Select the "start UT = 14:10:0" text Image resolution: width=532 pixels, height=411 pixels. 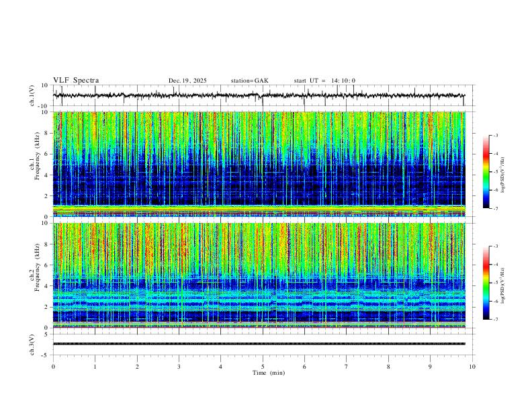coord(324,81)
